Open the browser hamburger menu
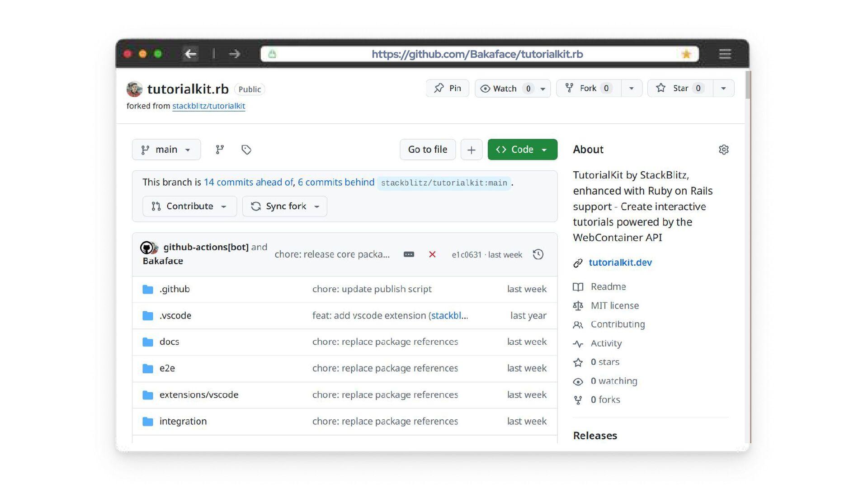Screen dimensions: 868x488 725,54
